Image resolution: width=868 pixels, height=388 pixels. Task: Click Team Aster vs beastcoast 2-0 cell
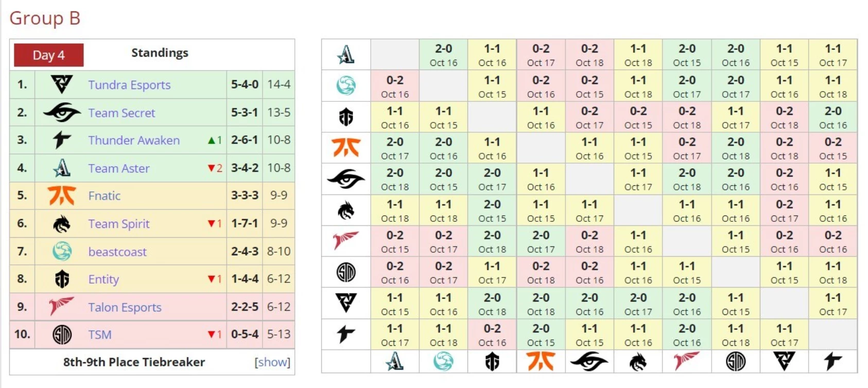click(x=443, y=55)
